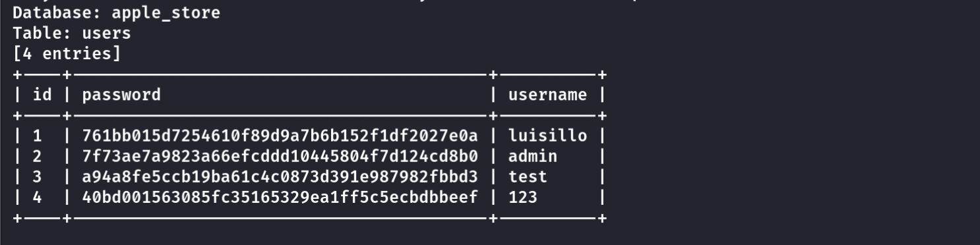Click the username luisillo
The width and height of the screenshot is (980, 245).
(x=547, y=136)
